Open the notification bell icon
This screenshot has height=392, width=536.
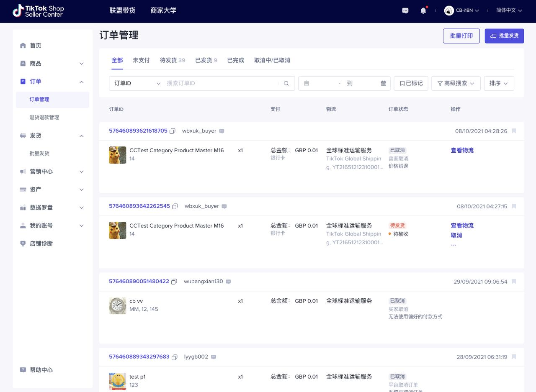pyautogui.click(x=423, y=11)
